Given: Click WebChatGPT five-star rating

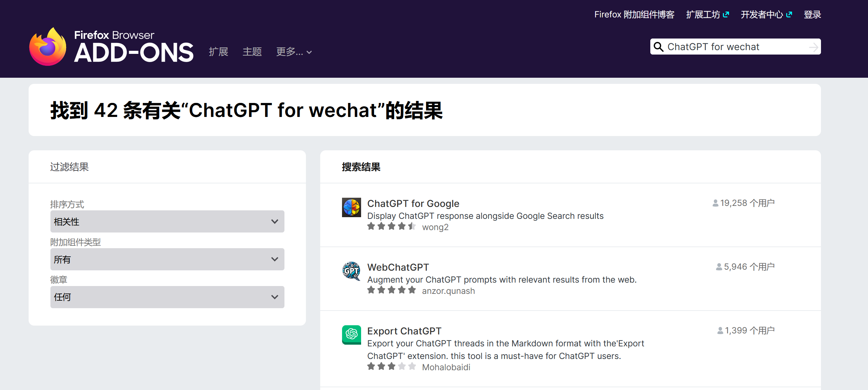Looking at the screenshot, I should 391,290.
